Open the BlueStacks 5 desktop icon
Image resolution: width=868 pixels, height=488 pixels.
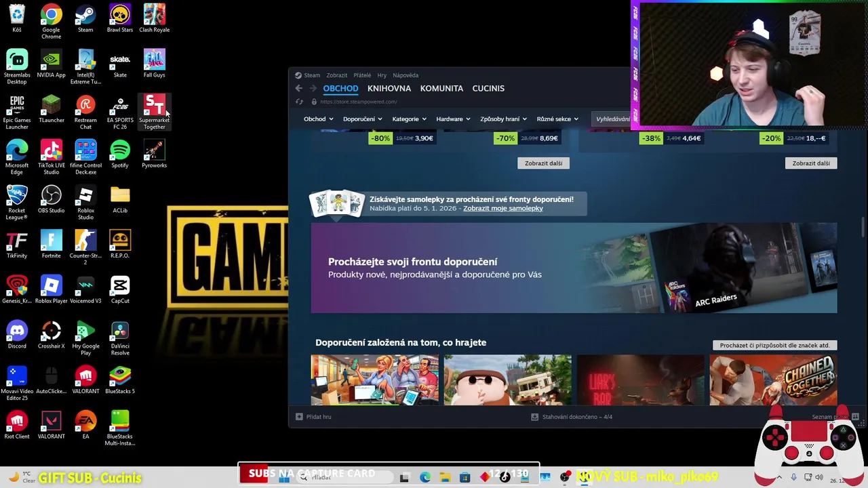point(120,381)
